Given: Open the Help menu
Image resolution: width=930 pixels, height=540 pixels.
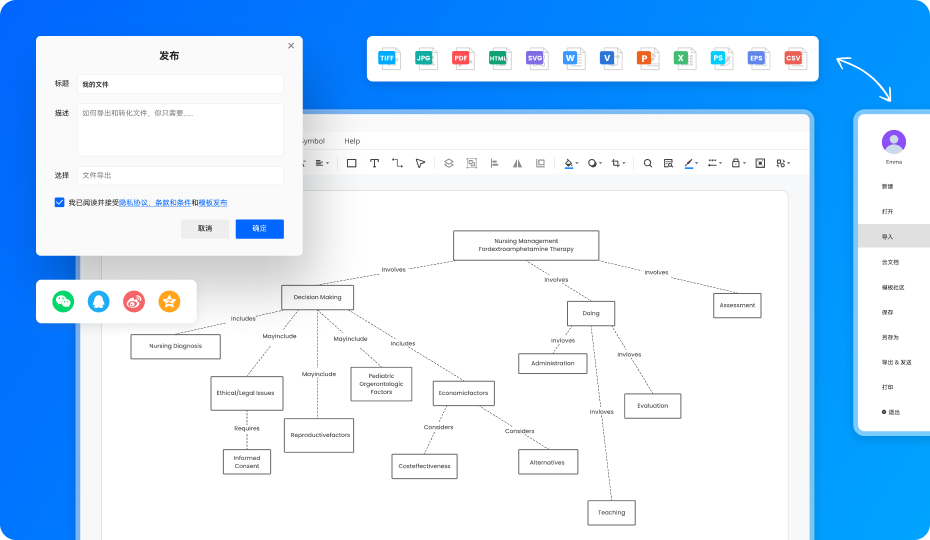Looking at the screenshot, I should [x=352, y=141].
